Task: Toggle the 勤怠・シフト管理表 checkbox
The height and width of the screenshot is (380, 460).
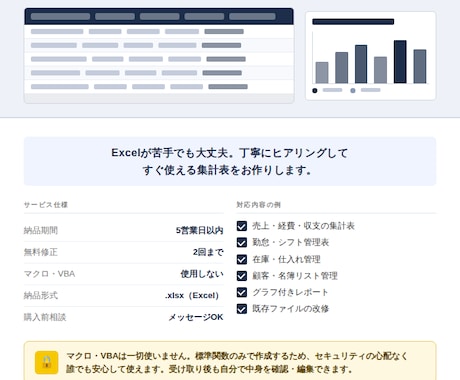Action: pyautogui.click(x=242, y=242)
